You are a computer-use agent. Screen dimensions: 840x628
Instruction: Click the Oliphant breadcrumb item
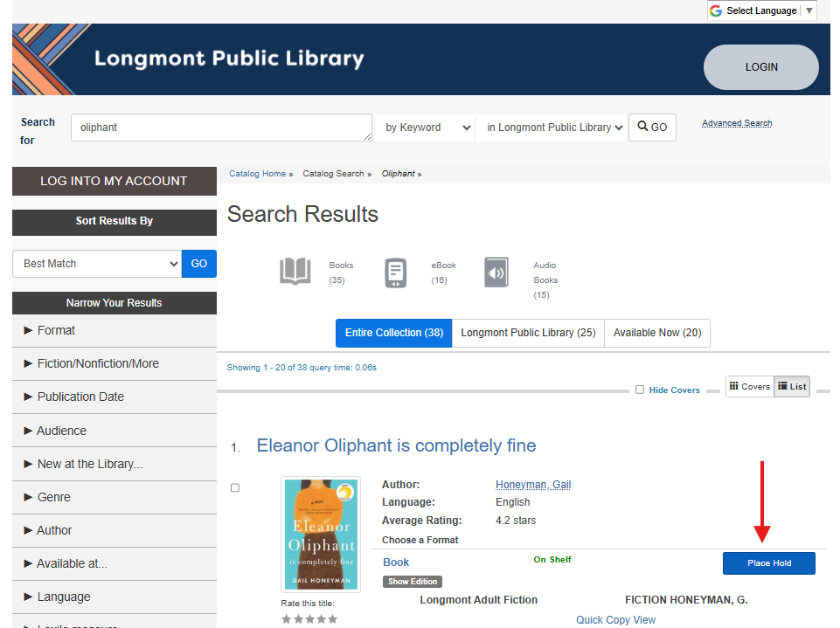click(x=398, y=174)
